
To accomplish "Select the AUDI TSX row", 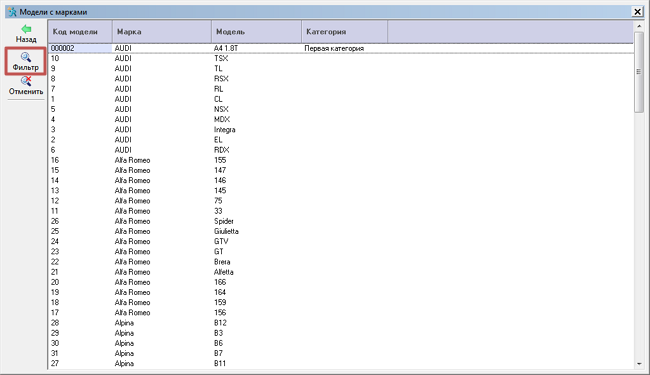I will (x=341, y=58).
